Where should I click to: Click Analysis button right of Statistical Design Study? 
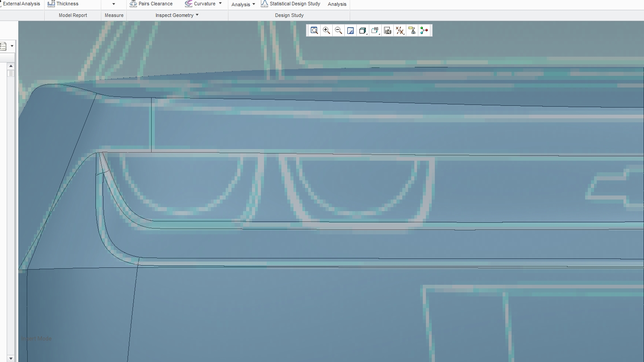pos(337,4)
